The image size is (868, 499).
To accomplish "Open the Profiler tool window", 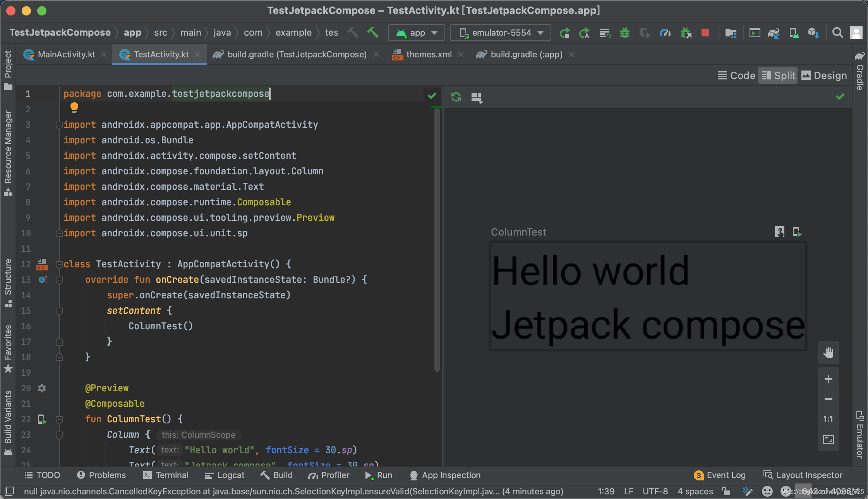I will tap(329, 475).
